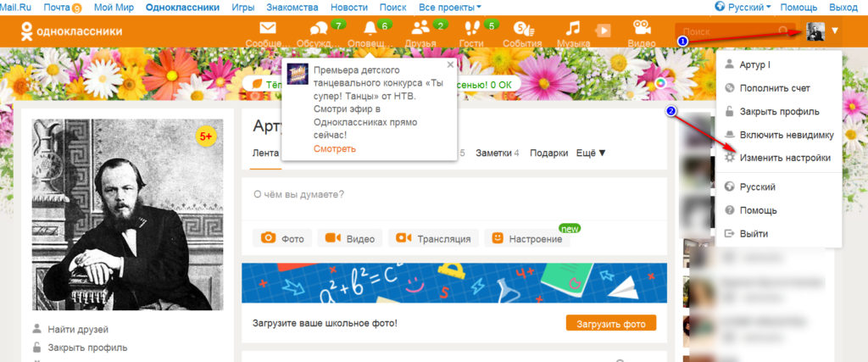The image size is (868, 362).
Task: Click the Смотреть link in popup
Action: coord(334,149)
